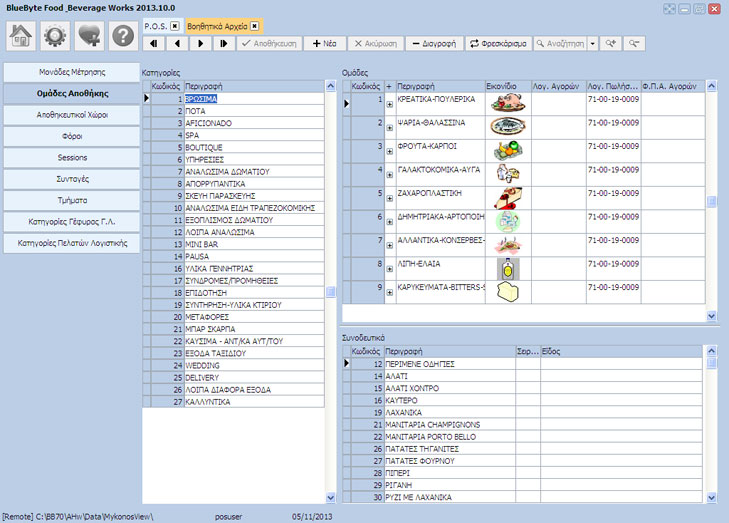Screen dimensions: 729x523
Task: Click the Ομάδες grid vertical scrollbar
Action: click(x=712, y=200)
